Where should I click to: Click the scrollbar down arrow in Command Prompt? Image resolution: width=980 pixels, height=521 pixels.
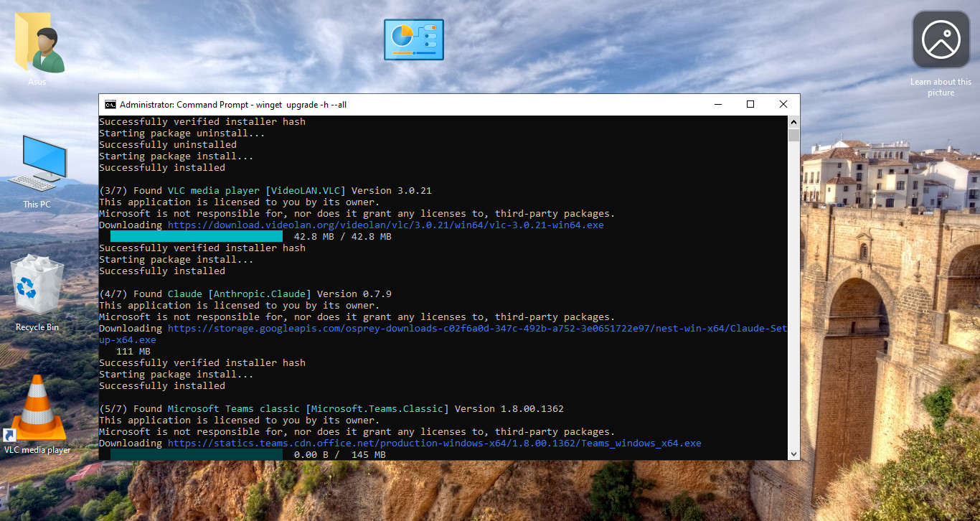[x=793, y=454]
